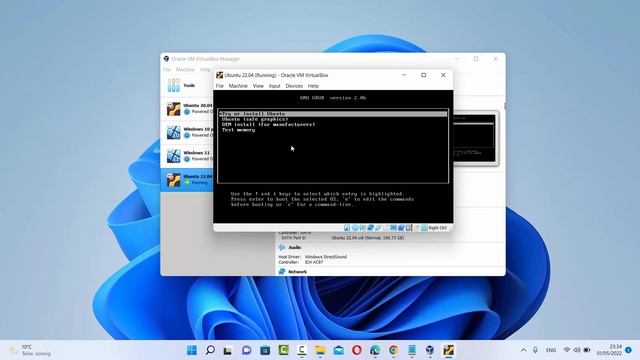
Task: Maximize the VirtualBox Manager window
Action: [476, 59]
